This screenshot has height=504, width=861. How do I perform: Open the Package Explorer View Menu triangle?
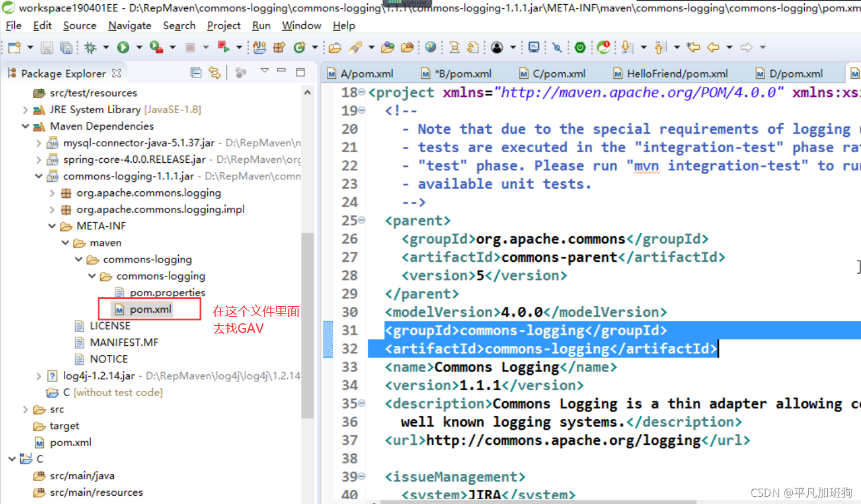[265, 71]
